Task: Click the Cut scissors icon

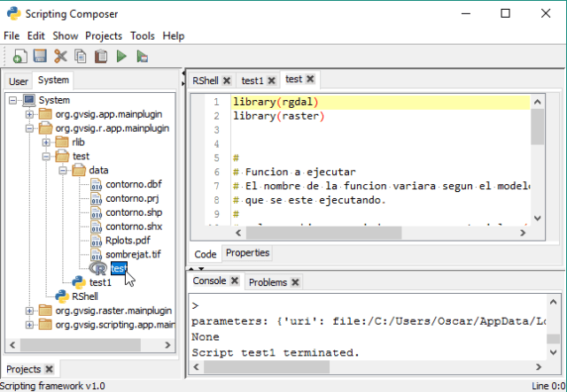Action: [60, 57]
